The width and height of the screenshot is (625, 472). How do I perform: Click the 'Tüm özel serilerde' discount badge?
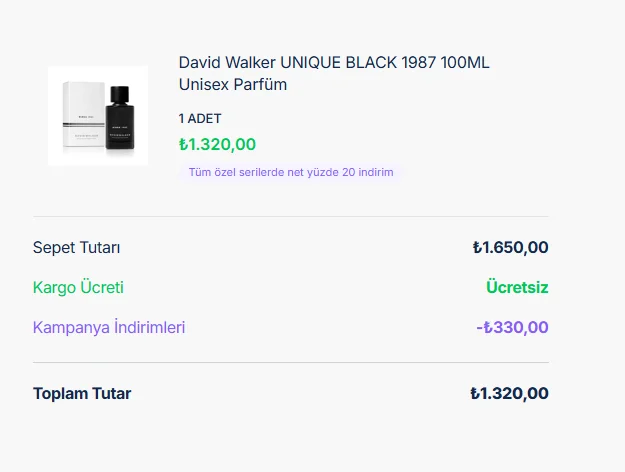click(291, 172)
